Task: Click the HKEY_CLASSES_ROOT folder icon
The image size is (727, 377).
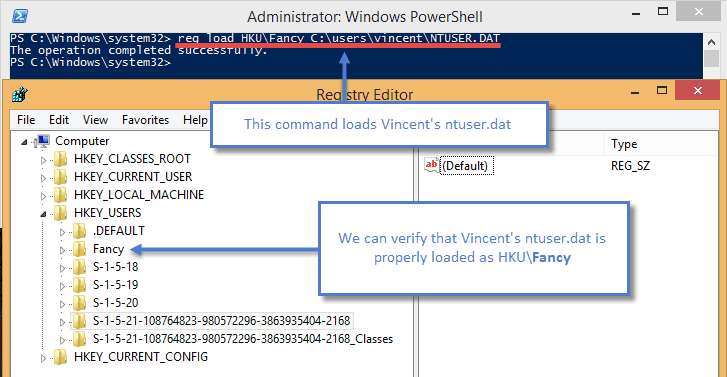Action: (60, 159)
